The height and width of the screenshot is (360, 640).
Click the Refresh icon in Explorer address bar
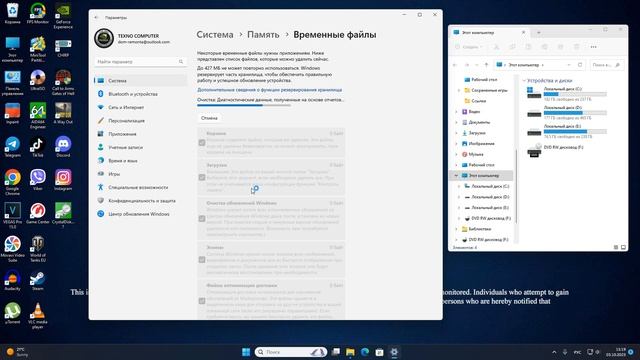coord(580,65)
